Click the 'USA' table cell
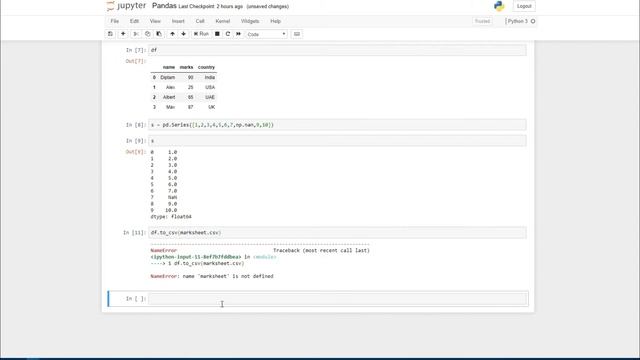Image resolution: width=640 pixels, height=360 pixels. click(210, 87)
